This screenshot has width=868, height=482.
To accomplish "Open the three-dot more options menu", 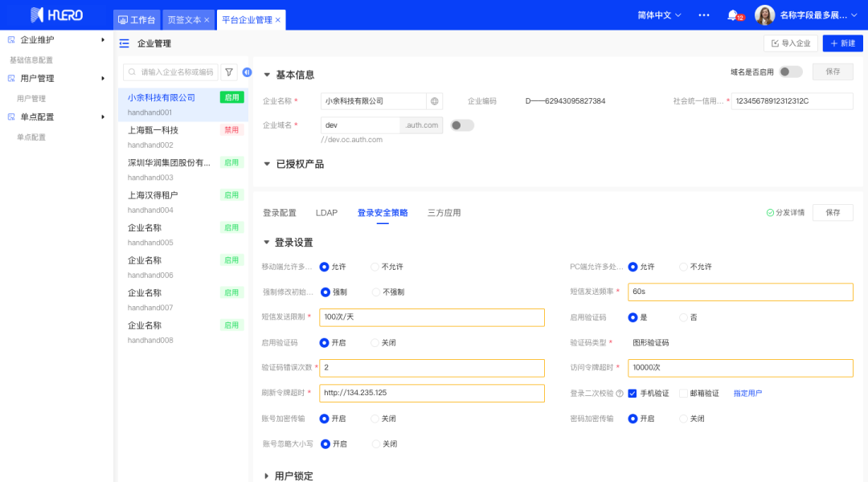I will (x=704, y=15).
